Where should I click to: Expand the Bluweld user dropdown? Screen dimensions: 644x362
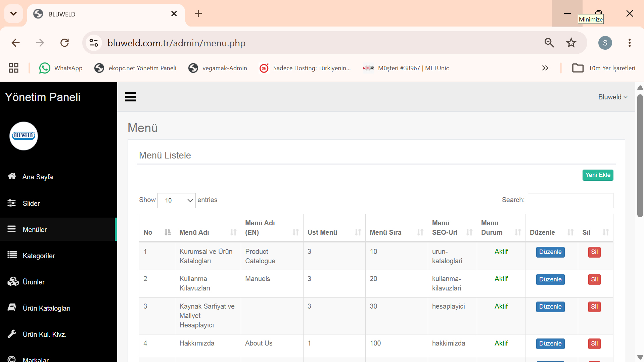tap(613, 97)
